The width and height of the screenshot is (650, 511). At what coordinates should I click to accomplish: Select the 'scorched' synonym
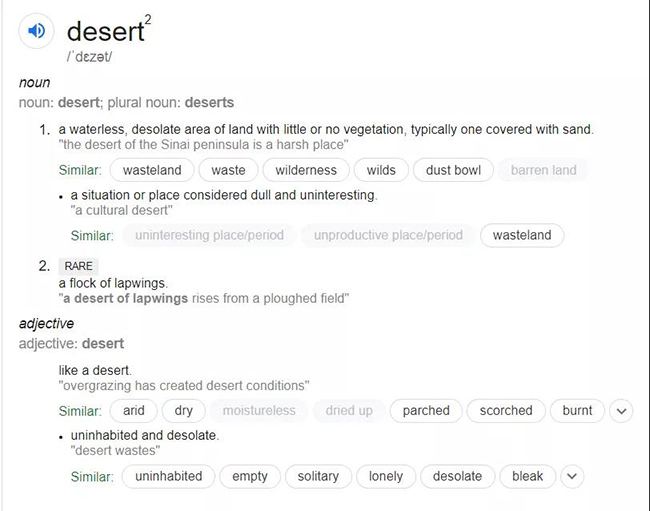(506, 410)
